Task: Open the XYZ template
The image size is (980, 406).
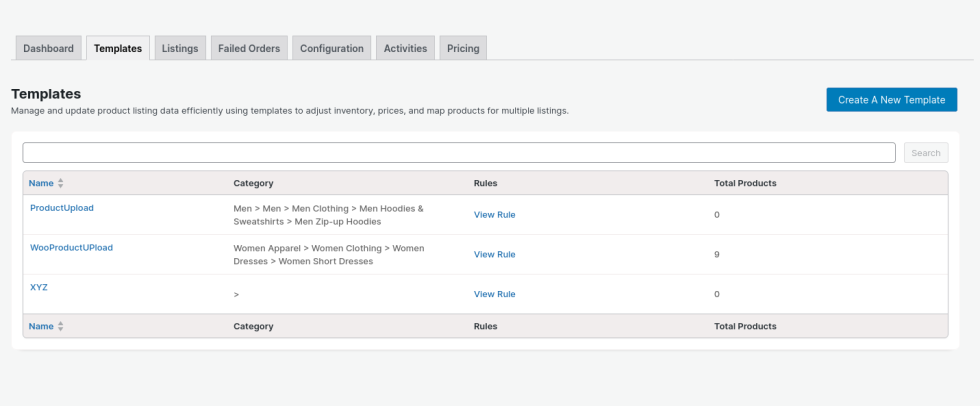Action: [x=39, y=287]
